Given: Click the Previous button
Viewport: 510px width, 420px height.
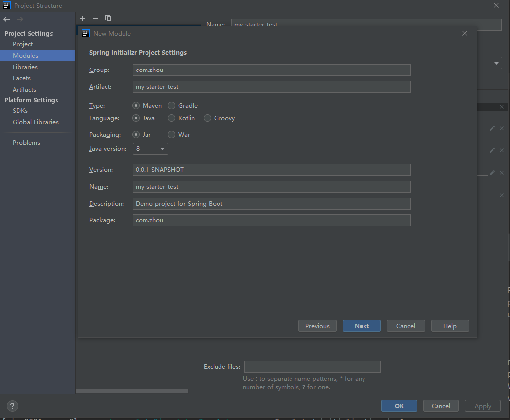Looking at the screenshot, I should [317, 326].
